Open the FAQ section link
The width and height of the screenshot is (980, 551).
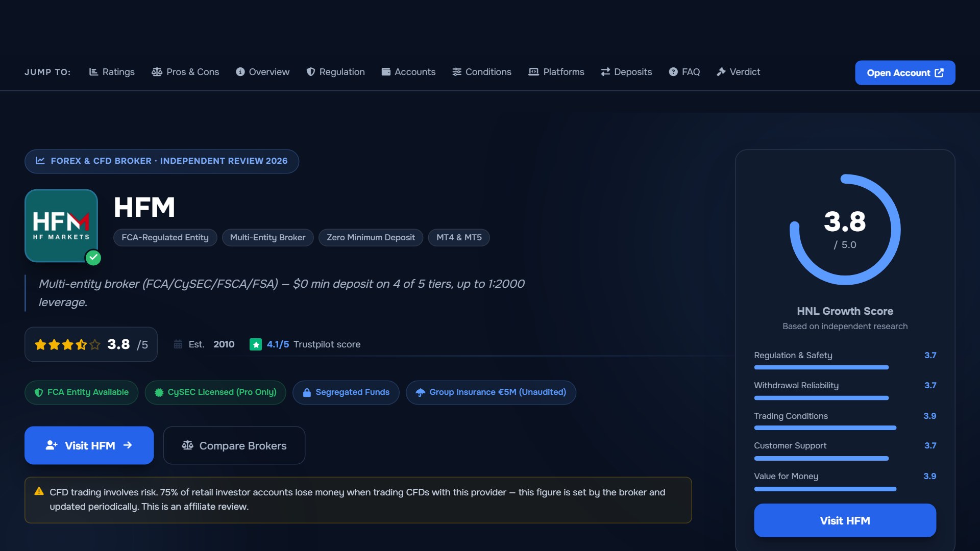pos(684,72)
